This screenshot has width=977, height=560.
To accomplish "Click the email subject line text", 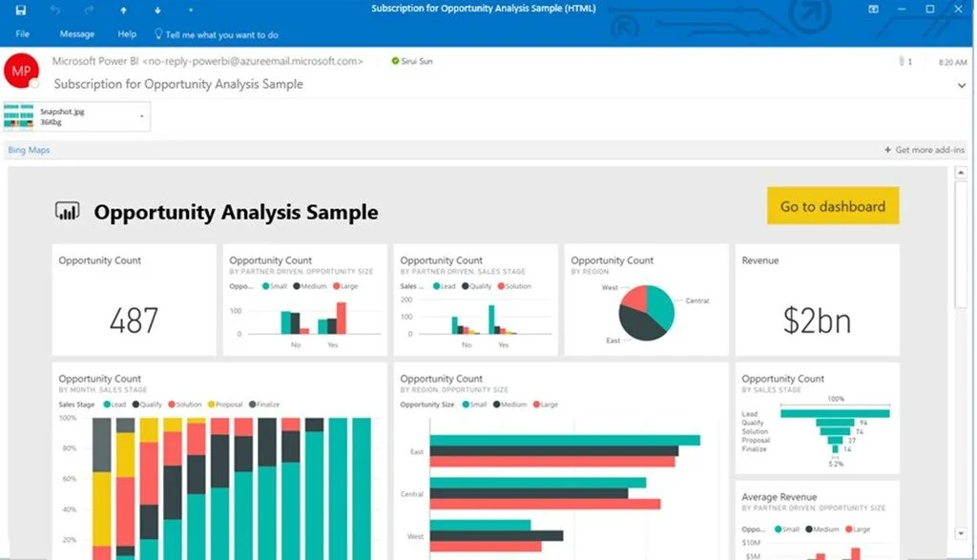I will pyautogui.click(x=178, y=84).
